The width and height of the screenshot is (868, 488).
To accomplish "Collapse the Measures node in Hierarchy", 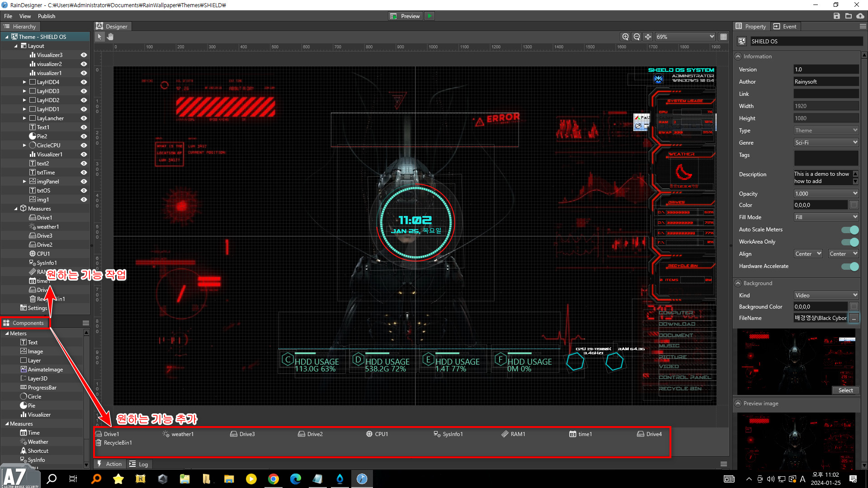I will click(16, 208).
